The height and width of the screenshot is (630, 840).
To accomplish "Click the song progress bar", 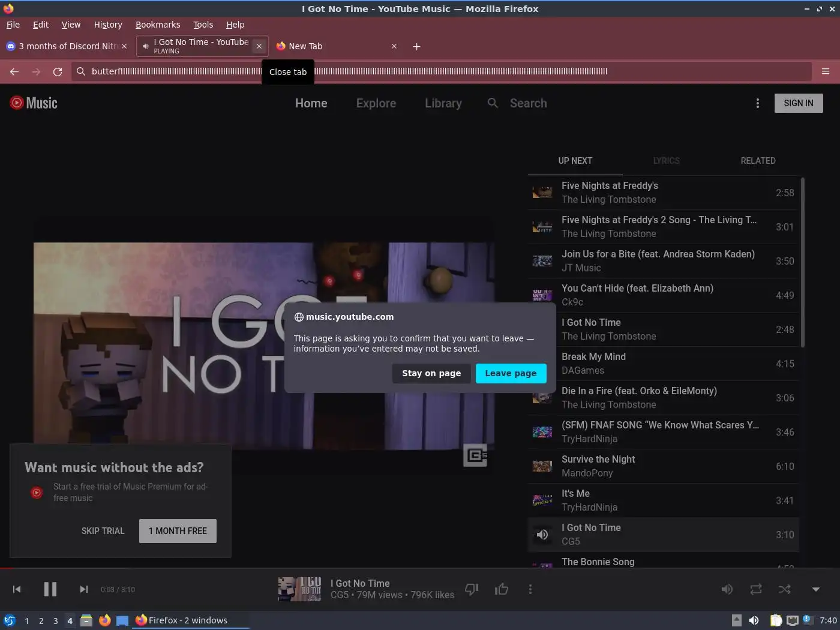I will tap(420, 568).
